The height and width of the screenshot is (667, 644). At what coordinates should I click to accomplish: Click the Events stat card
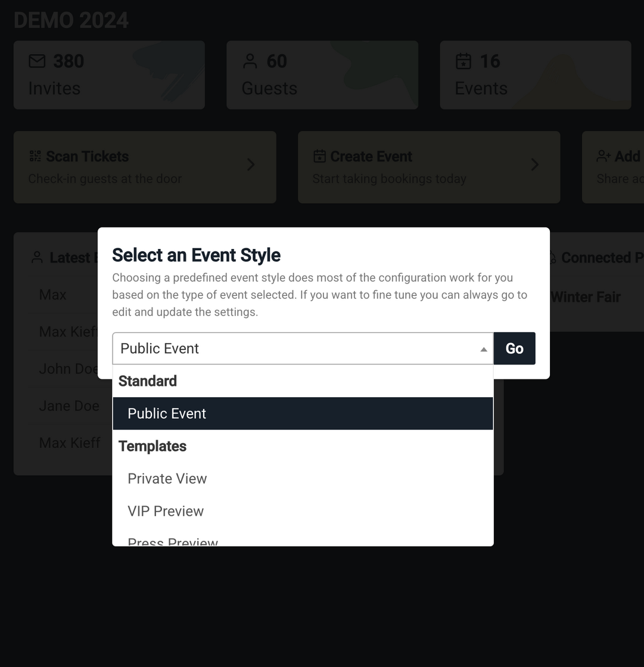point(535,75)
